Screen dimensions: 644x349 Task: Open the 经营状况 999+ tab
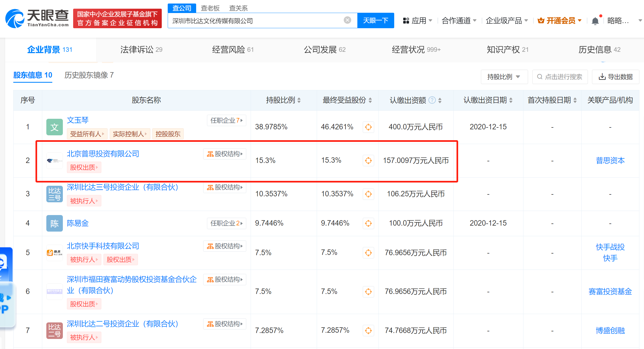(x=416, y=50)
